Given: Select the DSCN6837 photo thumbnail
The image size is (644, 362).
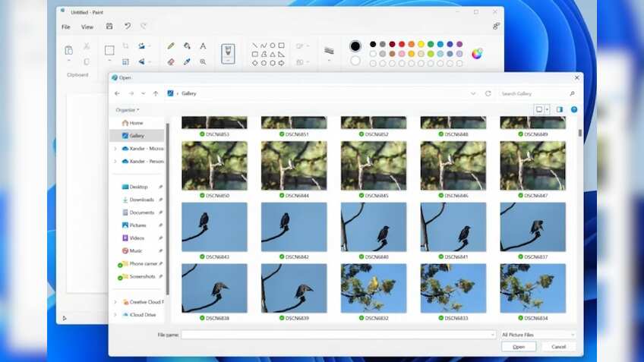Looking at the screenshot, I should 532,227.
